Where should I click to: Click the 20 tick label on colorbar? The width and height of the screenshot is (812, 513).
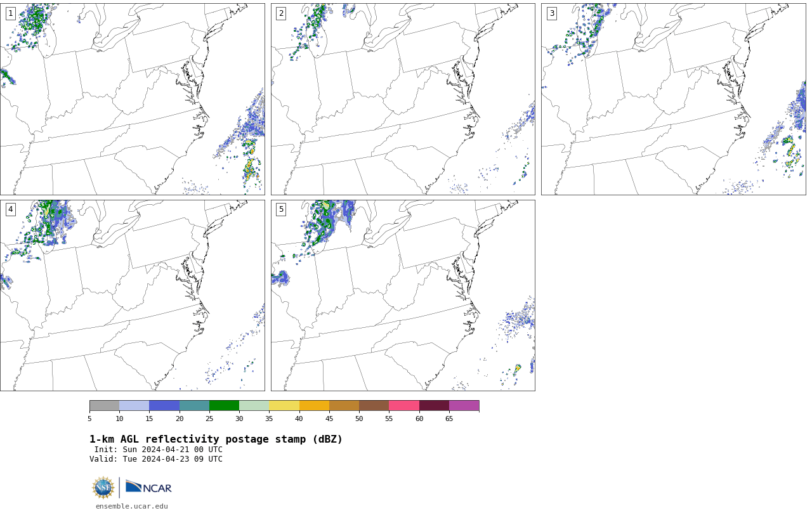[x=180, y=419]
